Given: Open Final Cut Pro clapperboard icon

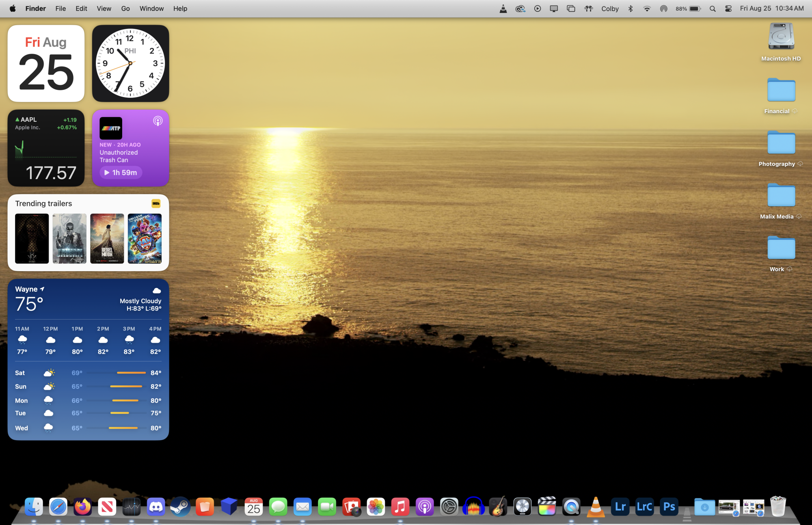Looking at the screenshot, I should tap(547, 507).
